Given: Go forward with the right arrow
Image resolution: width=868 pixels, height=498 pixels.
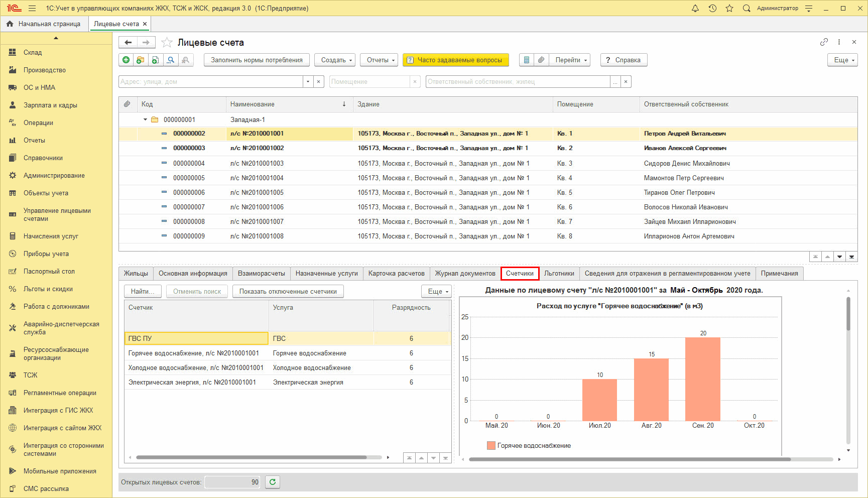Looking at the screenshot, I should pos(146,43).
